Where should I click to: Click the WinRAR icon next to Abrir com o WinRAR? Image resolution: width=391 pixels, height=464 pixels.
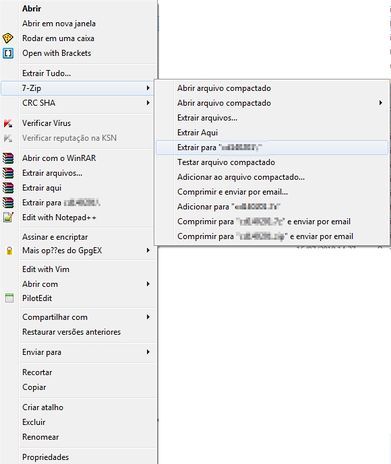[x=8, y=158]
